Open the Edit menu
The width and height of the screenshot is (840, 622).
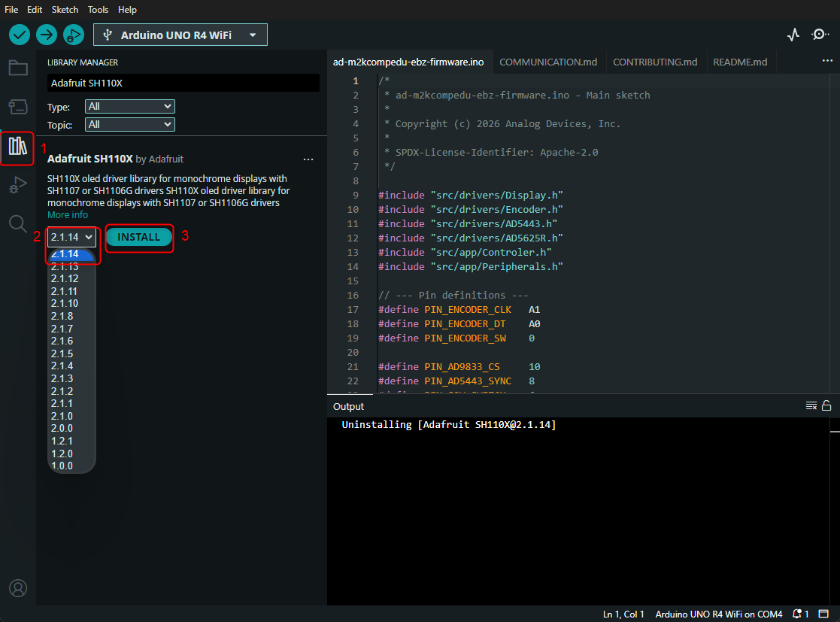pyautogui.click(x=35, y=10)
